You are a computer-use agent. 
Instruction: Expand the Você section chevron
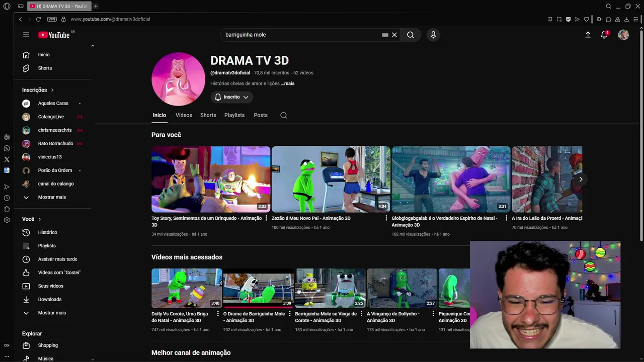(39, 219)
